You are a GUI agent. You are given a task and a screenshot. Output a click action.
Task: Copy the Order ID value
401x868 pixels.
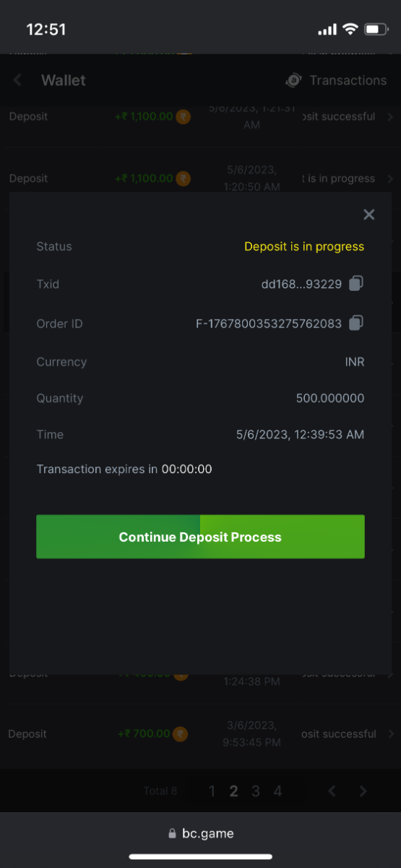pyautogui.click(x=355, y=323)
